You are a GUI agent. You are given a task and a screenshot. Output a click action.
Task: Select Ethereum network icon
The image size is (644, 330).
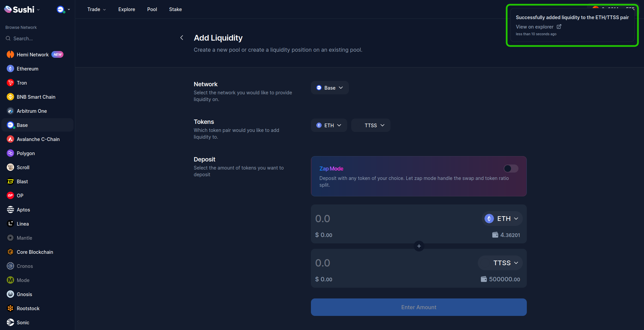coord(10,68)
